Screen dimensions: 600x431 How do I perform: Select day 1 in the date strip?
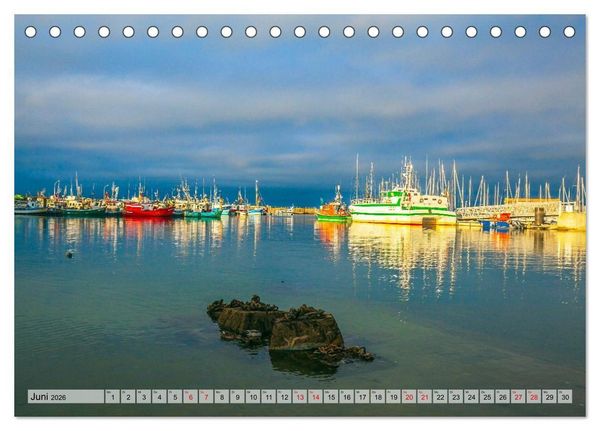point(112,397)
